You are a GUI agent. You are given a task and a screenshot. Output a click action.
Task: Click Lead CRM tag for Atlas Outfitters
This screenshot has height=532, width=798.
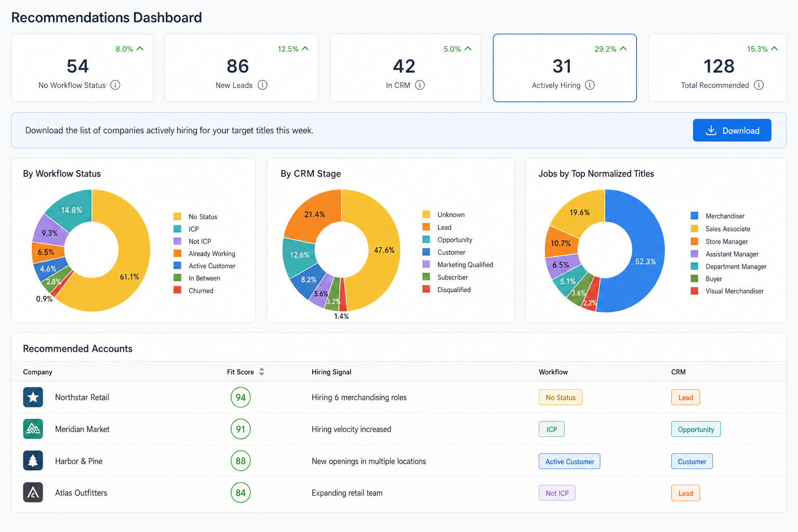(x=685, y=493)
